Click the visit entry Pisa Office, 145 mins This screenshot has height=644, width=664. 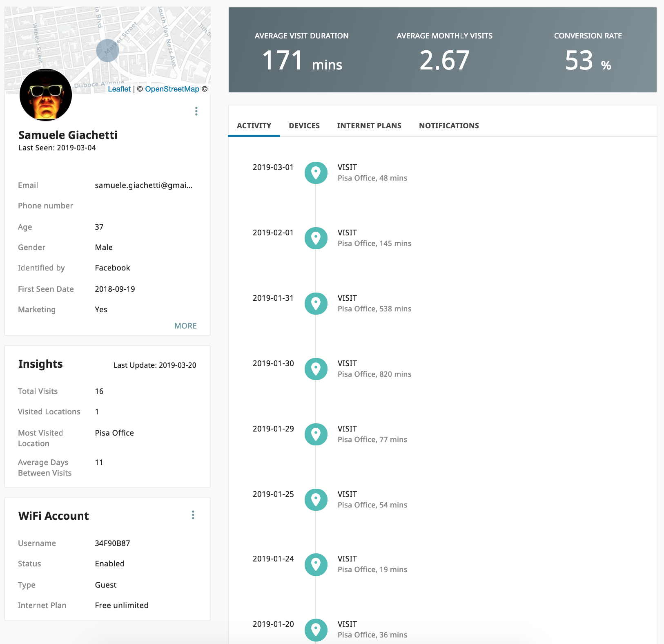pyautogui.click(x=374, y=244)
